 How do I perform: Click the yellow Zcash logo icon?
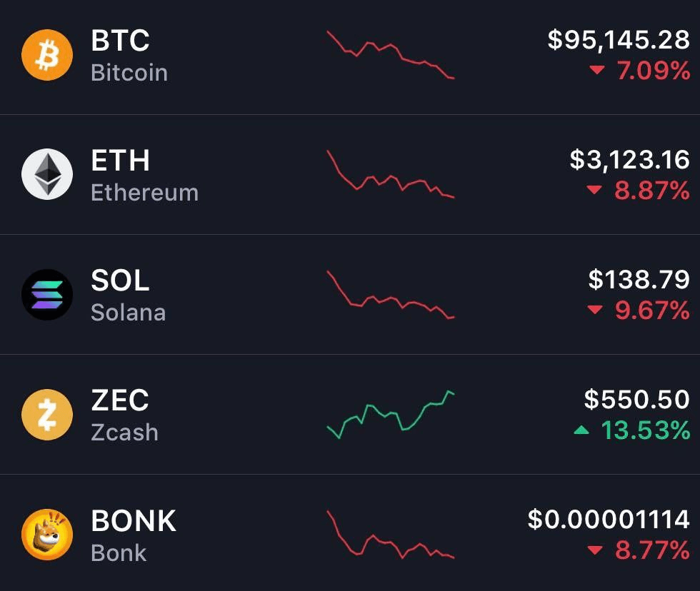pyautogui.click(x=47, y=414)
